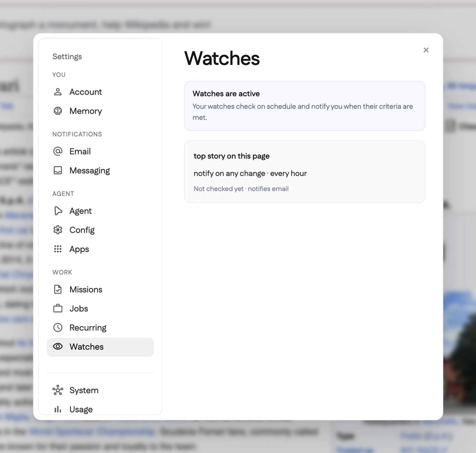The width and height of the screenshot is (476, 453).
Task: Select the Agent menu item
Action: click(x=100, y=211)
